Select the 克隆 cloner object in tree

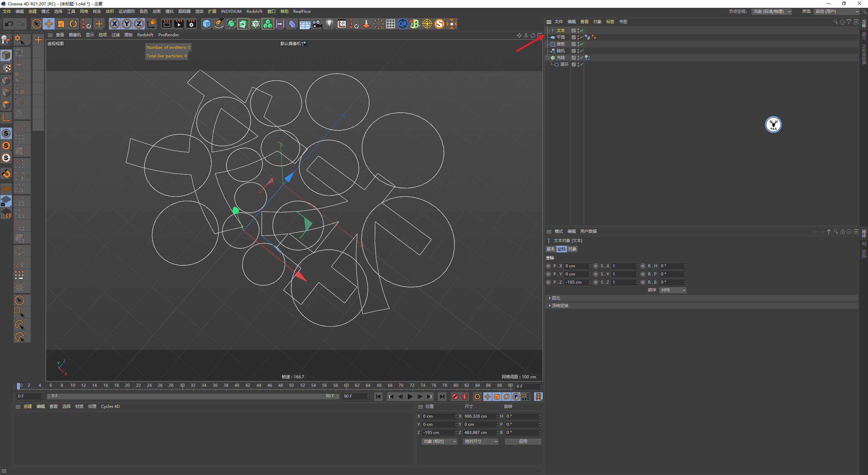click(560, 58)
